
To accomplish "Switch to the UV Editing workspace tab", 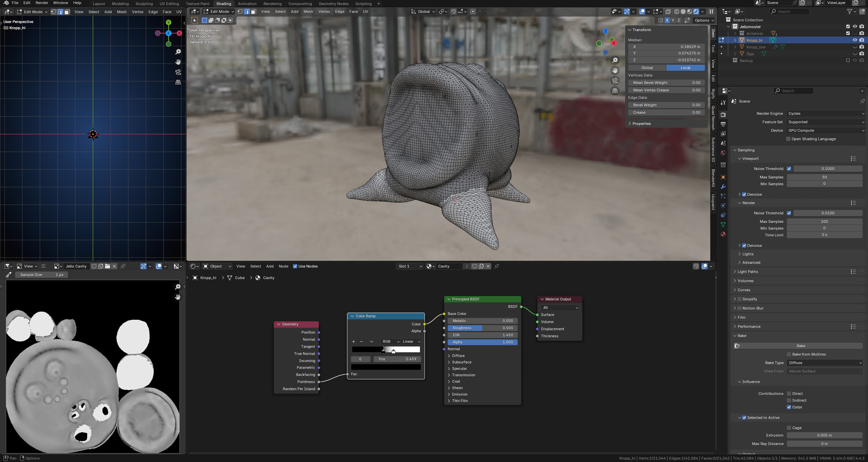I will (x=169, y=4).
